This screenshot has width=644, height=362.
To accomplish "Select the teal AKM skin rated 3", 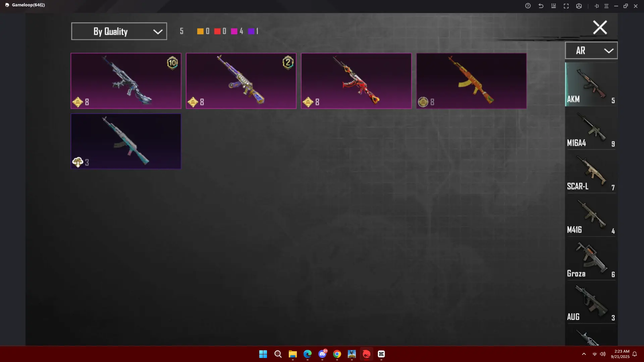I will [x=126, y=141].
